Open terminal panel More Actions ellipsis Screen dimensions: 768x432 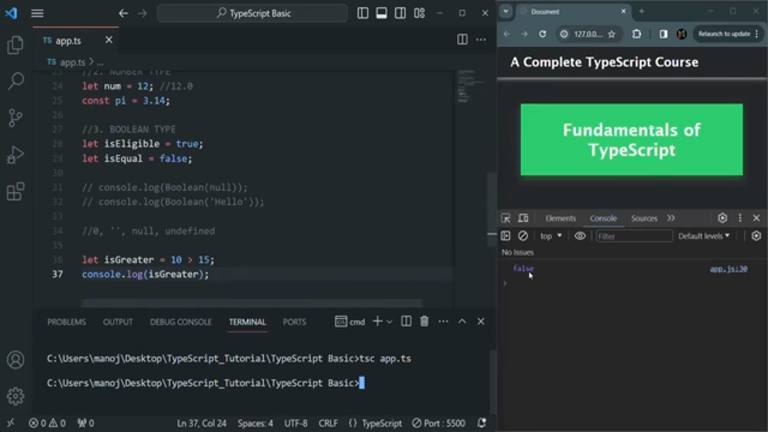[443, 321]
